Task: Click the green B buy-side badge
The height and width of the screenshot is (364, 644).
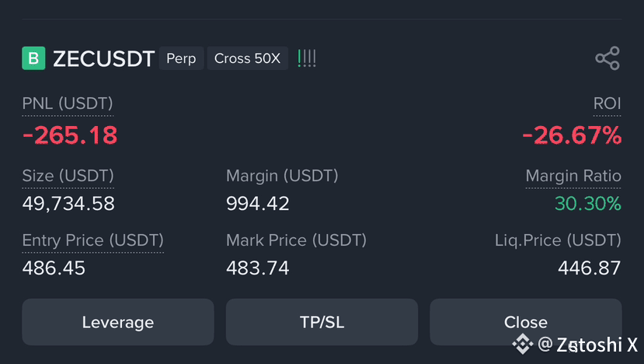Action: click(33, 58)
